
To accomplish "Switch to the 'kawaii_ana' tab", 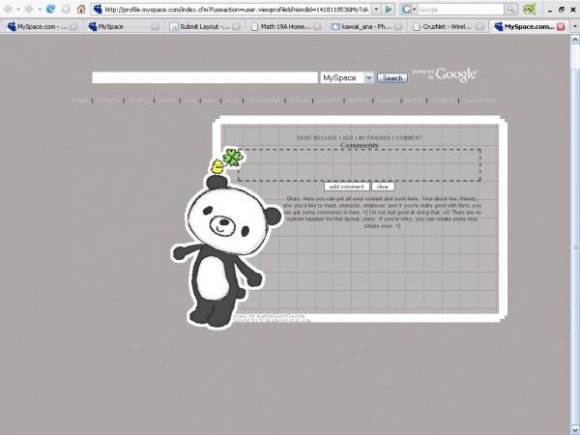I will (x=367, y=27).
